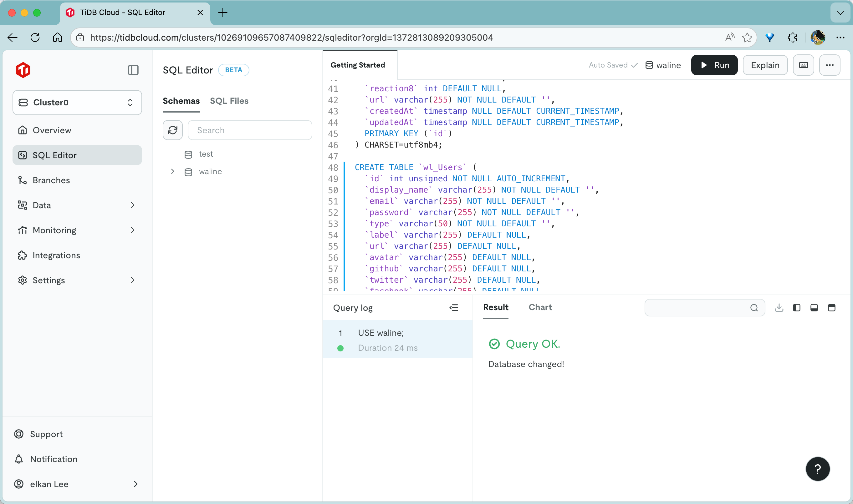Screen dimensions: 853x504
Task: Collapse the left sidebar panel icon
Action: pos(133,70)
